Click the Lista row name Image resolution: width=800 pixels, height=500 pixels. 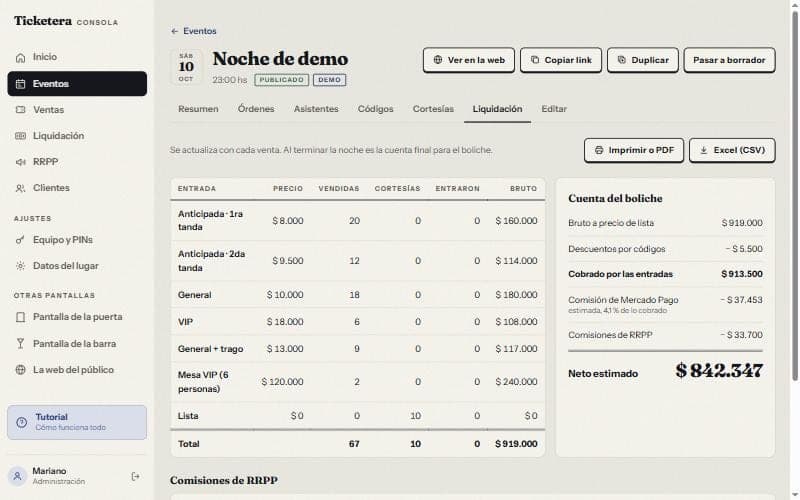point(188,416)
